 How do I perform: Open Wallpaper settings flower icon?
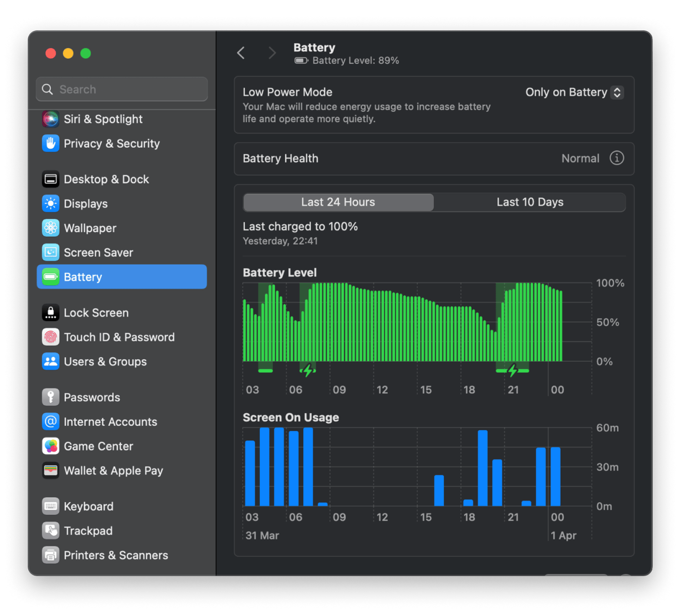click(x=50, y=228)
